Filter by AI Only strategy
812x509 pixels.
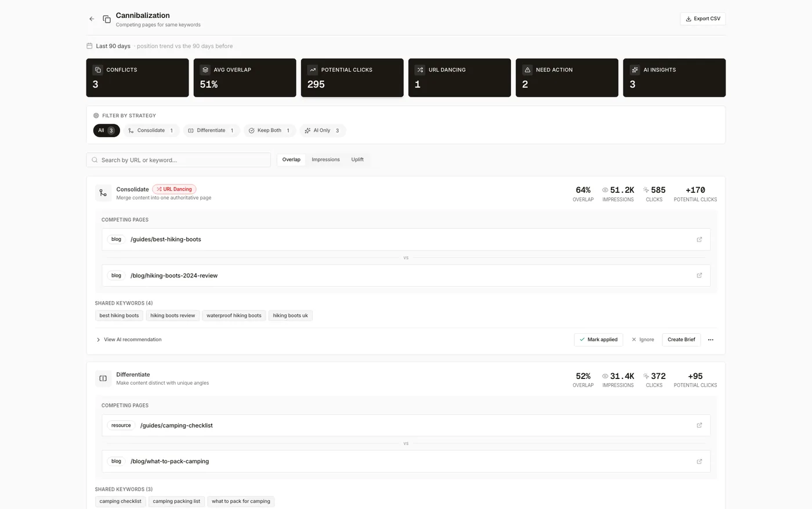tap(322, 131)
